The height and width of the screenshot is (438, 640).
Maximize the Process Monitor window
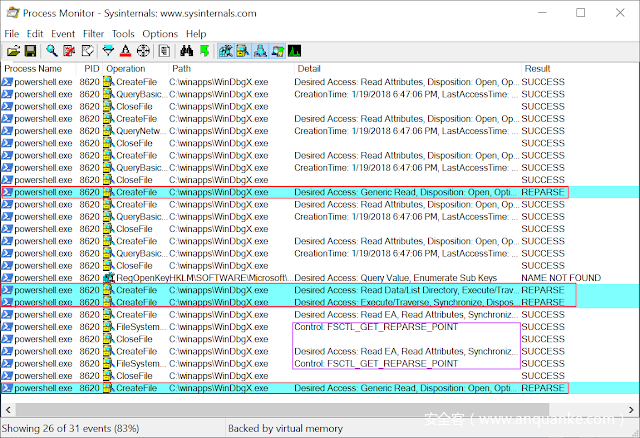tap(580, 13)
